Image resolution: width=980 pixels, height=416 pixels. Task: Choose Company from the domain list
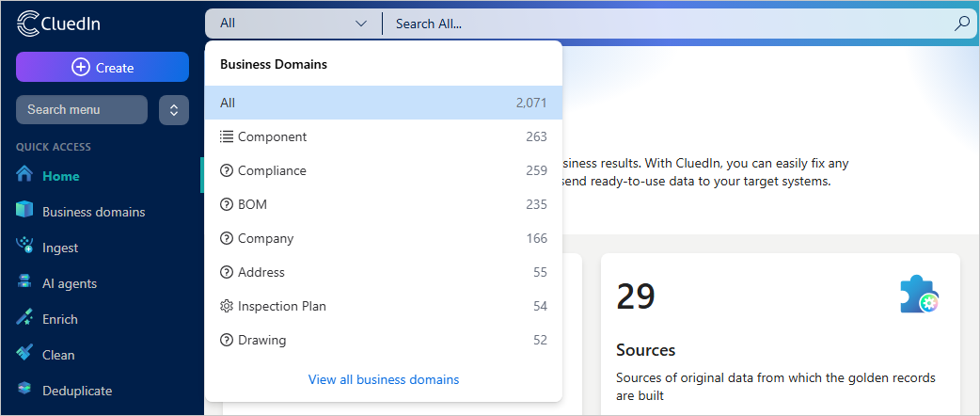tap(383, 238)
